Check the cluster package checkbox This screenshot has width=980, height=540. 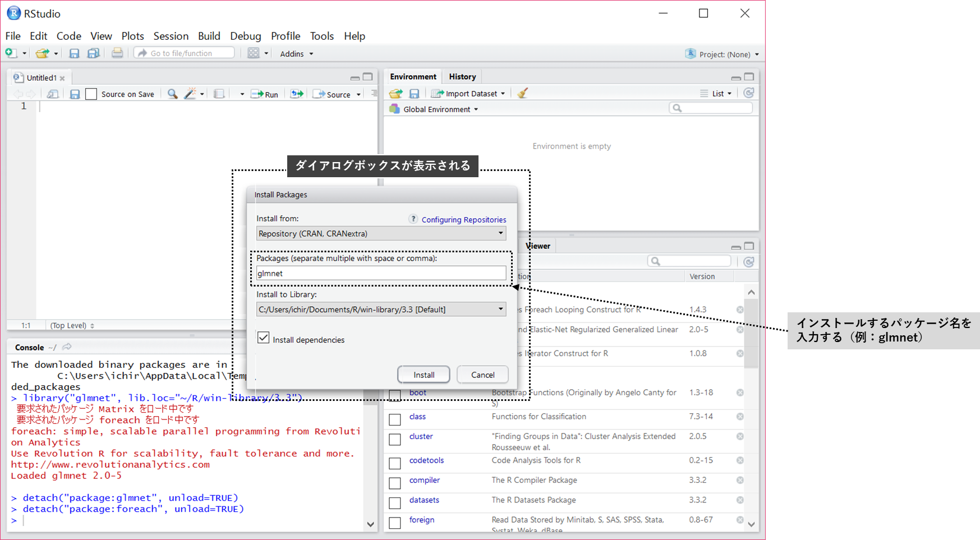395,439
